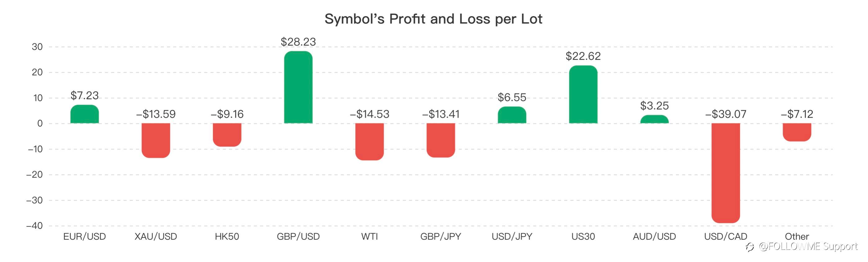Click the FOLLOWME Support watermark logo icon
Screen dimensions: 868x262
tap(750, 247)
